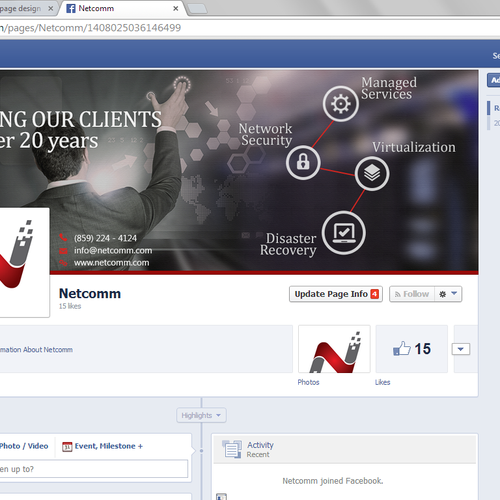500x500 pixels.
Task: Expand the page tabs dropdown arrow
Action: point(461,349)
